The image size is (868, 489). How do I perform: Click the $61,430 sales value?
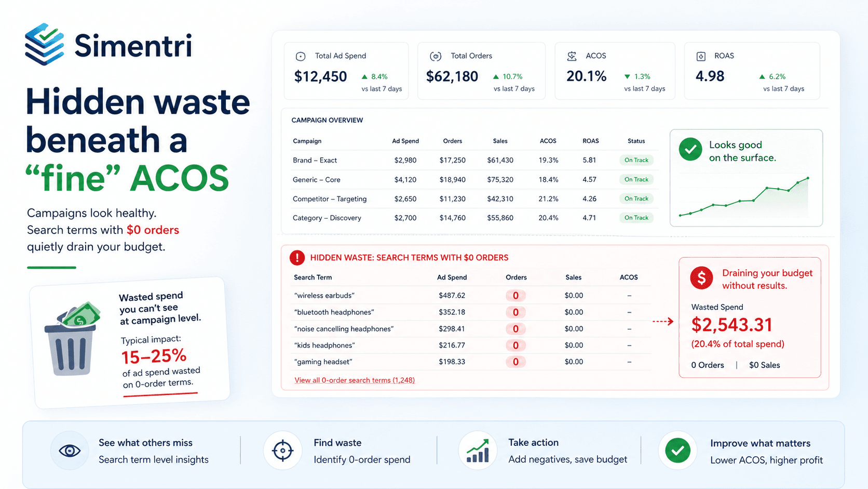(500, 160)
